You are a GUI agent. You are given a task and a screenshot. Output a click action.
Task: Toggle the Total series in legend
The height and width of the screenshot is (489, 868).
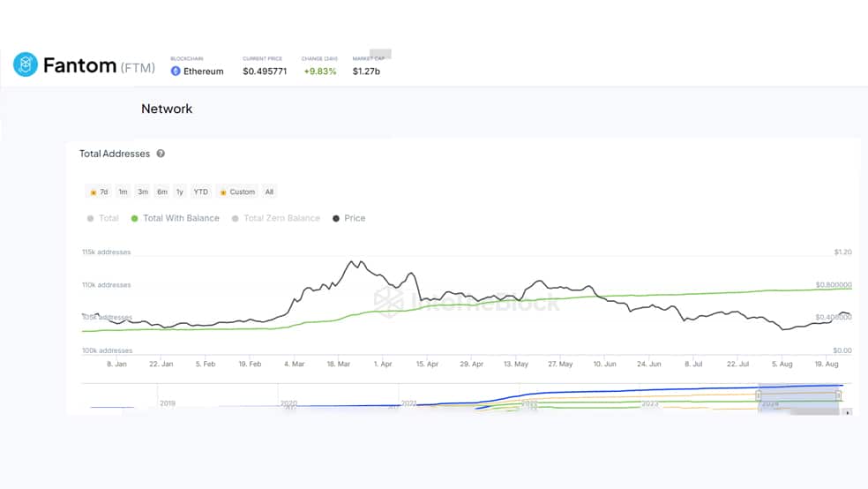point(103,218)
